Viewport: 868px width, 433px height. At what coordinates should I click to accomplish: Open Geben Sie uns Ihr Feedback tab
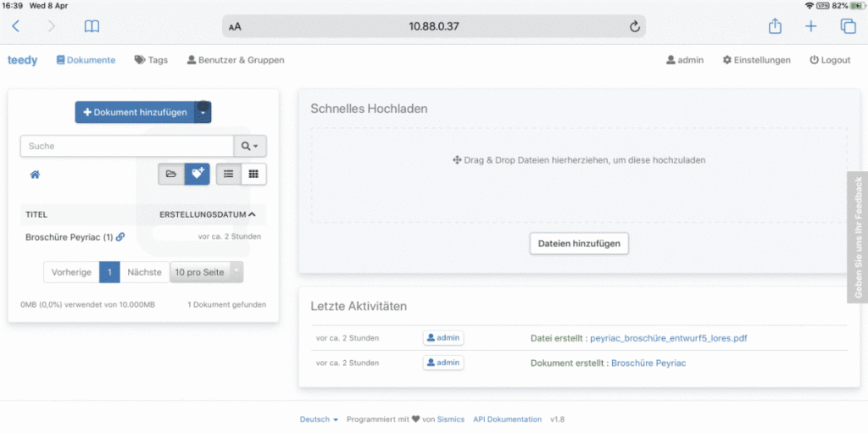(858, 237)
